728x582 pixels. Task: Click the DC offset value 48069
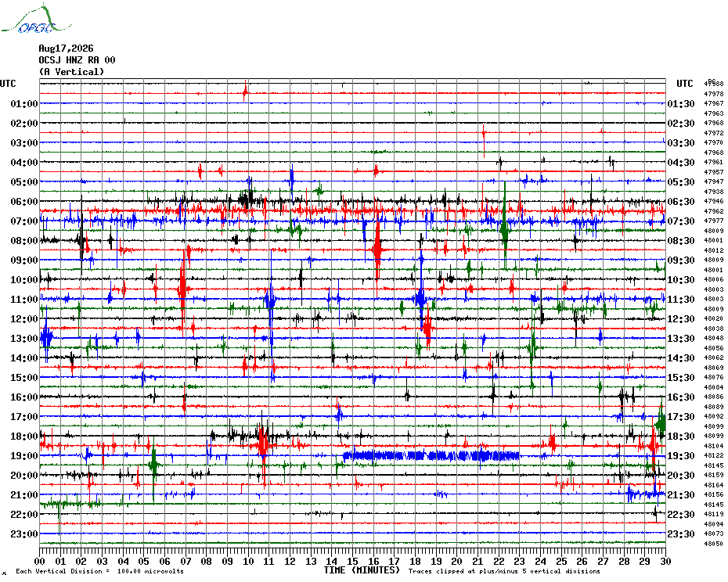tap(714, 368)
